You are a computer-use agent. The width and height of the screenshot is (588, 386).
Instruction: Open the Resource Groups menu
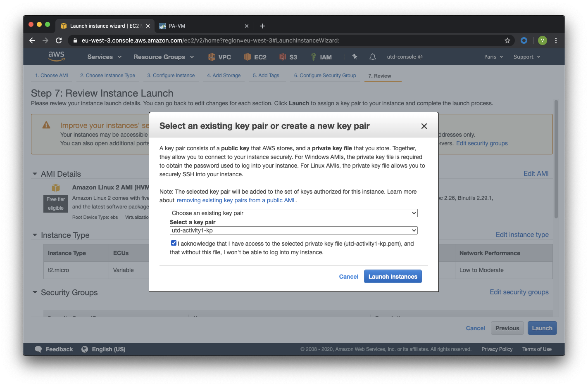tap(164, 57)
